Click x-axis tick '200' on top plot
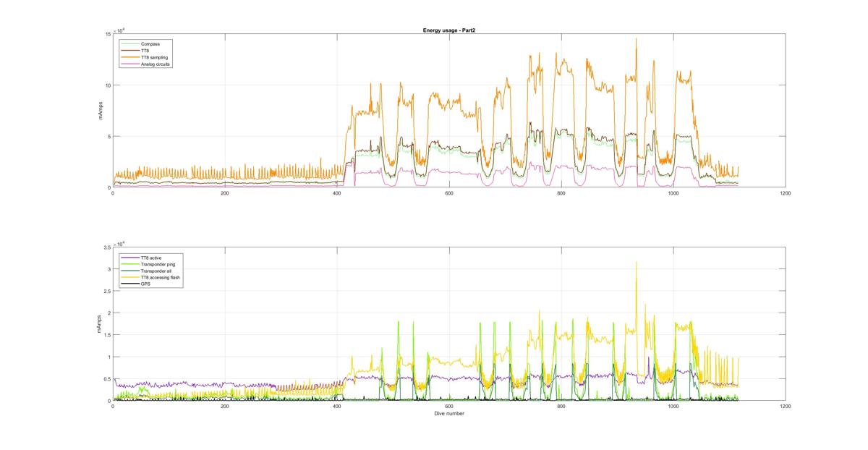The width and height of the screenshot is (868, 450). pos(225,193)
